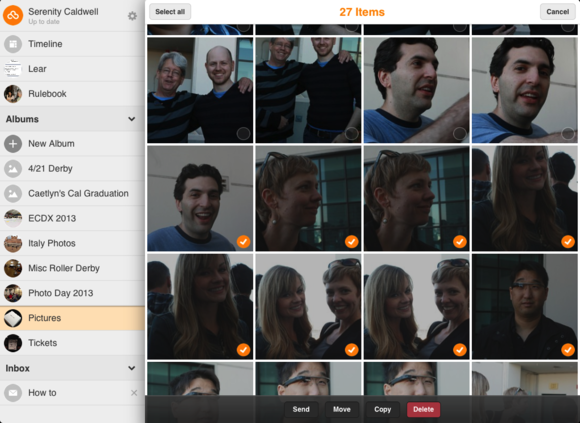This screenshot has width=580, height=423.
Task: Collapse the Albums section chevron
Action: coord(131,119)
